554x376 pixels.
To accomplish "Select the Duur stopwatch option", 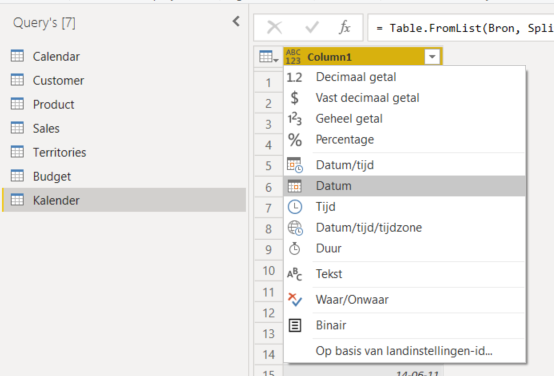I will click(x=405, y=248).
